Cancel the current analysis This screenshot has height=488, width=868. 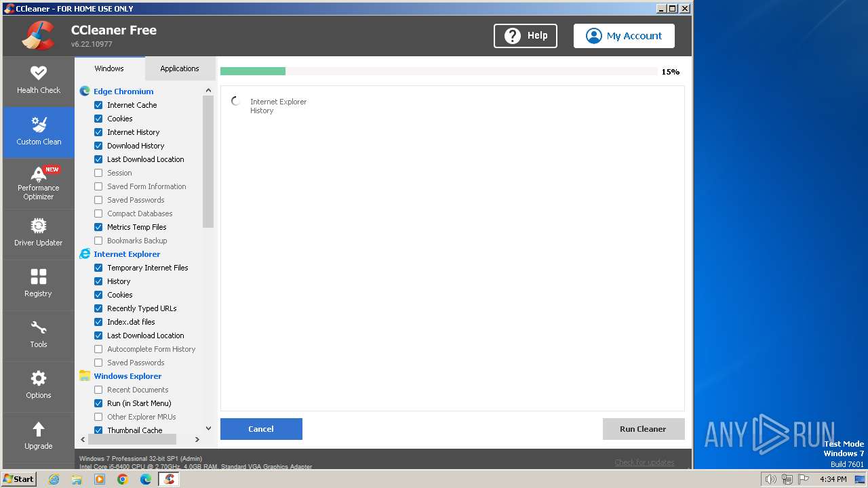pyautogui.click(x=261, y=429)
